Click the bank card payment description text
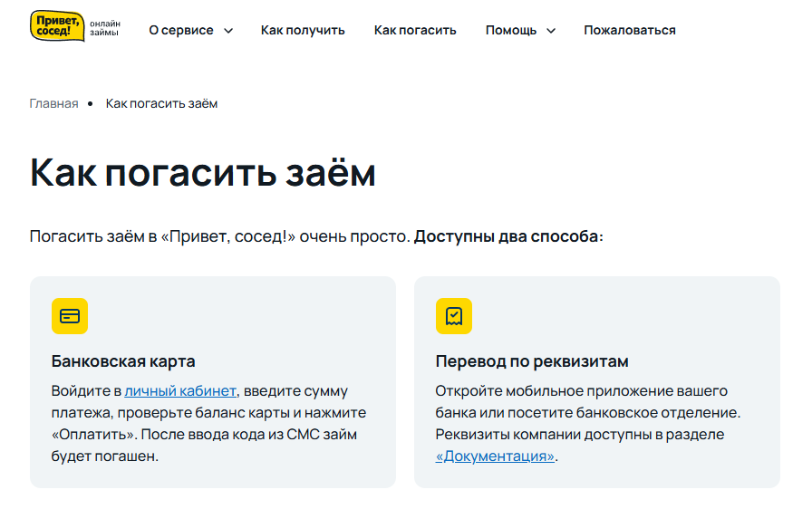The height and width of the screenshot is (509, 812). [x=208, y=424]
